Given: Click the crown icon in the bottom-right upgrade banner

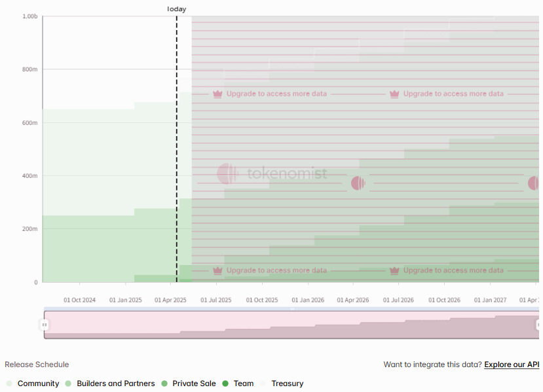Looking at the screenshot, I should (394, 270).
